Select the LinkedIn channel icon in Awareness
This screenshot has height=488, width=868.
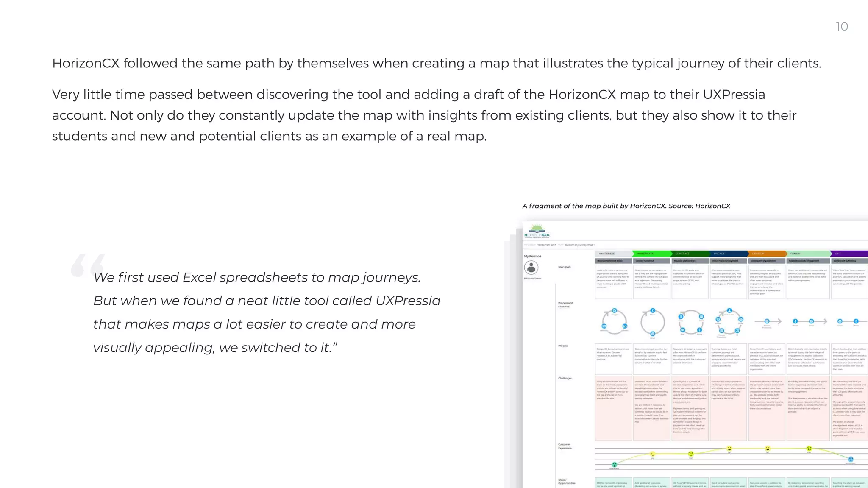tap(625, 326)
